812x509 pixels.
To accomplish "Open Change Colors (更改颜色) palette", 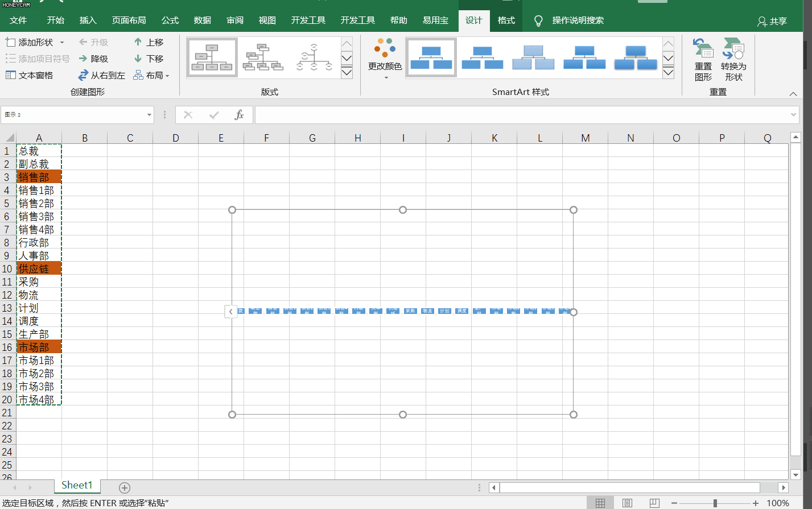I will (x=385, y=59).
